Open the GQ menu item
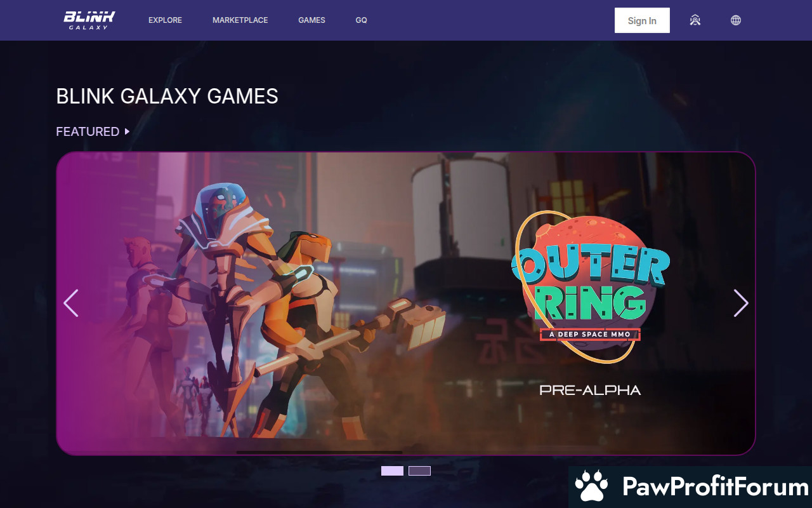 pos(361,20)
